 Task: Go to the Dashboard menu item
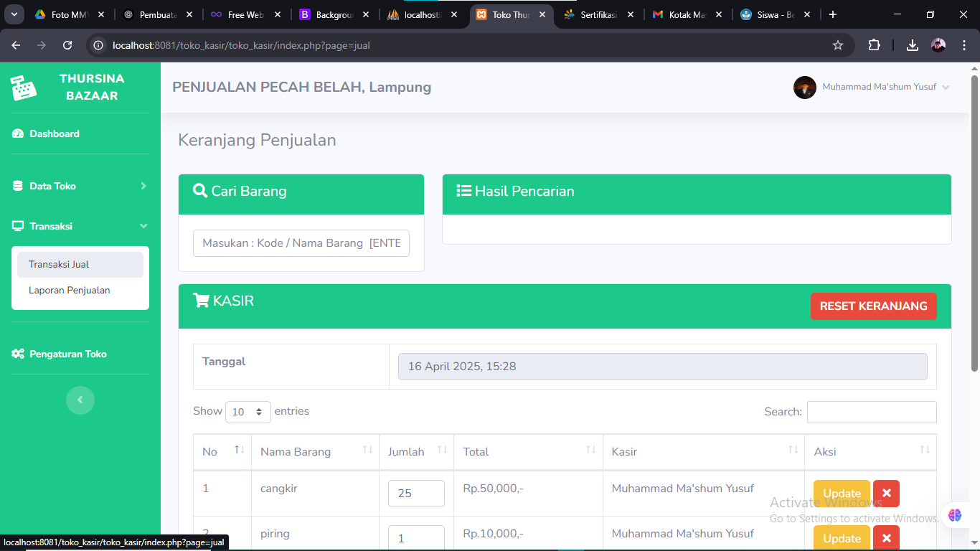[55, 134]
